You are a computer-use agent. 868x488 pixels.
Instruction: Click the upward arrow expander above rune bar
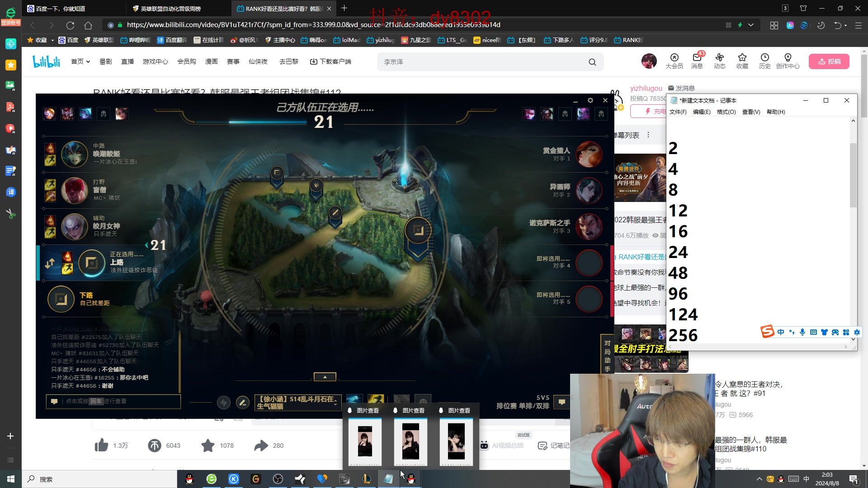point(325,377)
